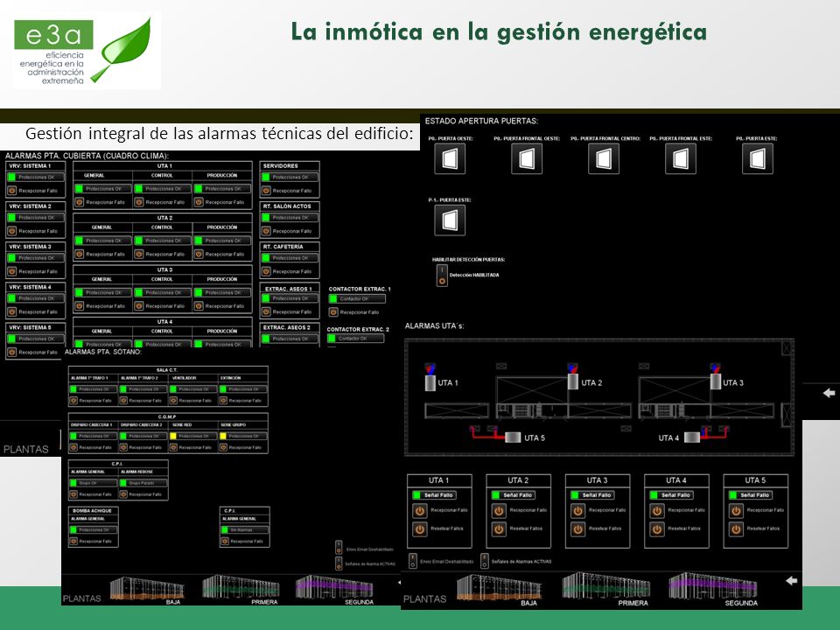Click Recepcionar Fallo under SERIE RED
840x630 pixels.
tap(173, 447)
